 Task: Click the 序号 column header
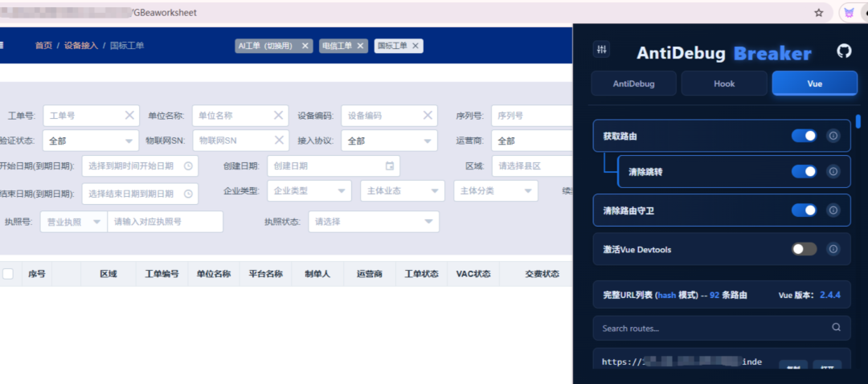37,274
